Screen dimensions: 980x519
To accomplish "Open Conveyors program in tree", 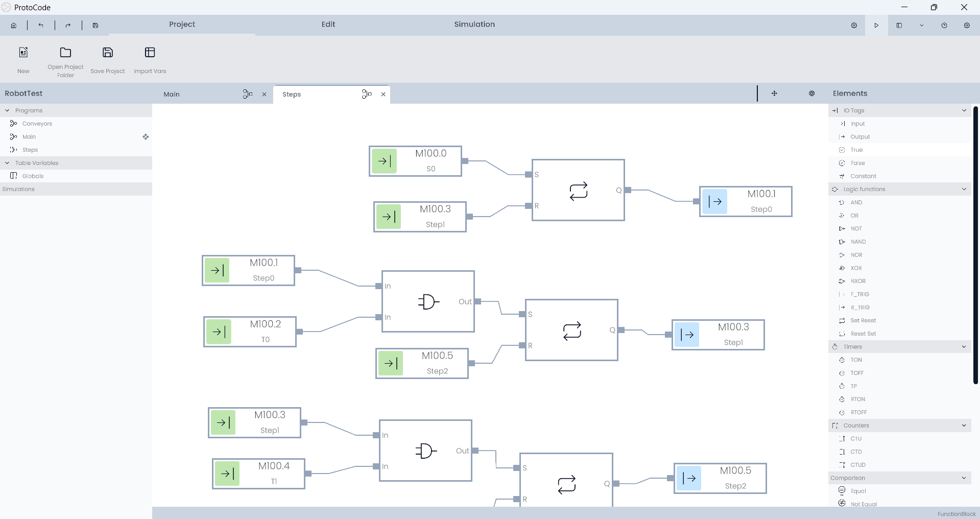I will point(76,124).
